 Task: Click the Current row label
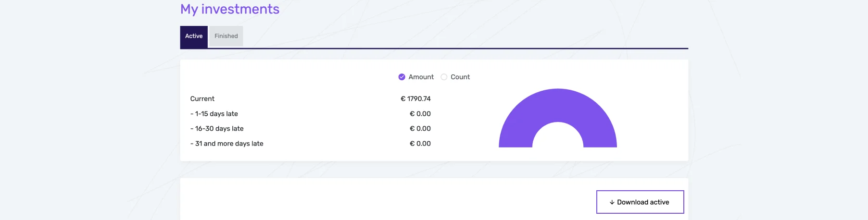(202, 99)
